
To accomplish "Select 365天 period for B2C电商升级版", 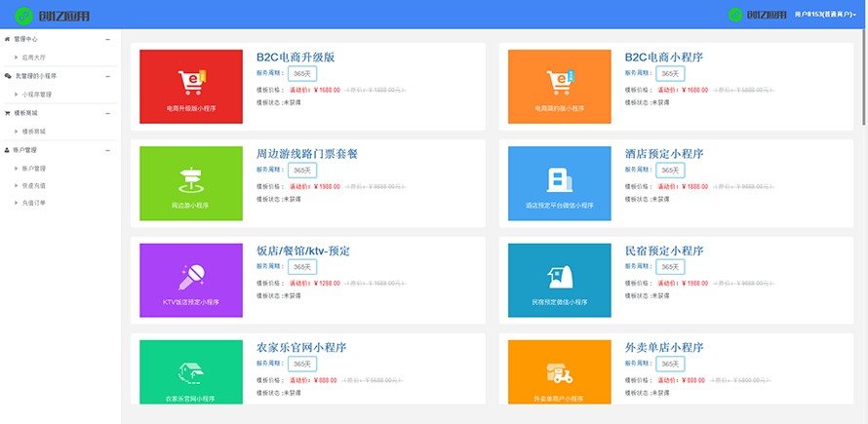I will coord(302,74).
